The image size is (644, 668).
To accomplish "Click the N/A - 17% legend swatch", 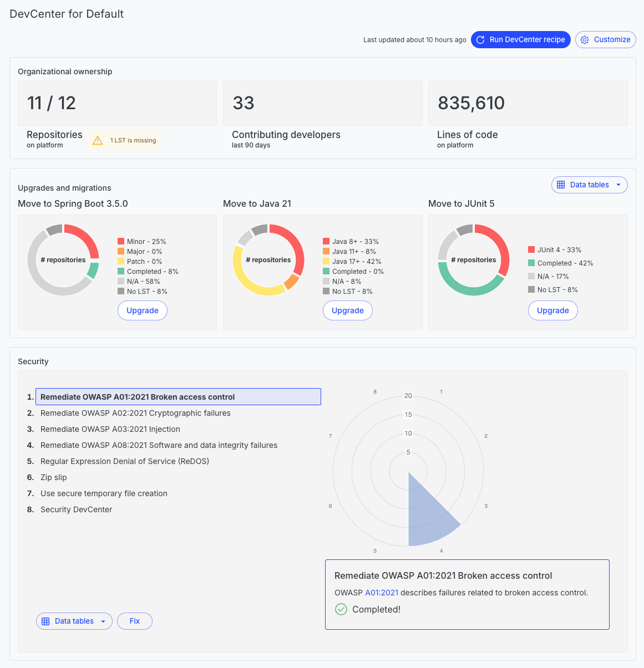I will click(531, 276).
